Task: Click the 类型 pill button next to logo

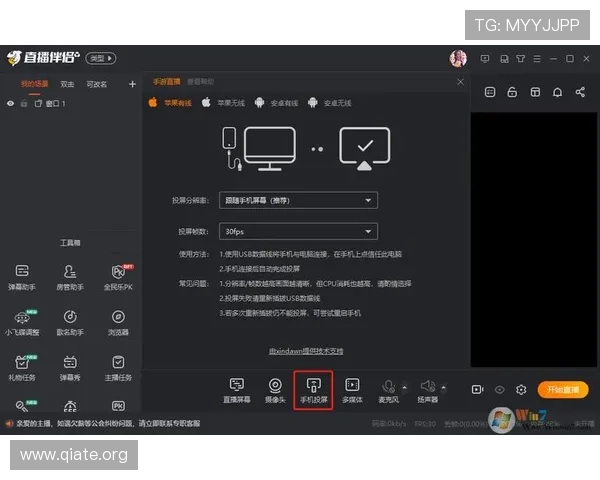Action: click(x=101, y=58)
